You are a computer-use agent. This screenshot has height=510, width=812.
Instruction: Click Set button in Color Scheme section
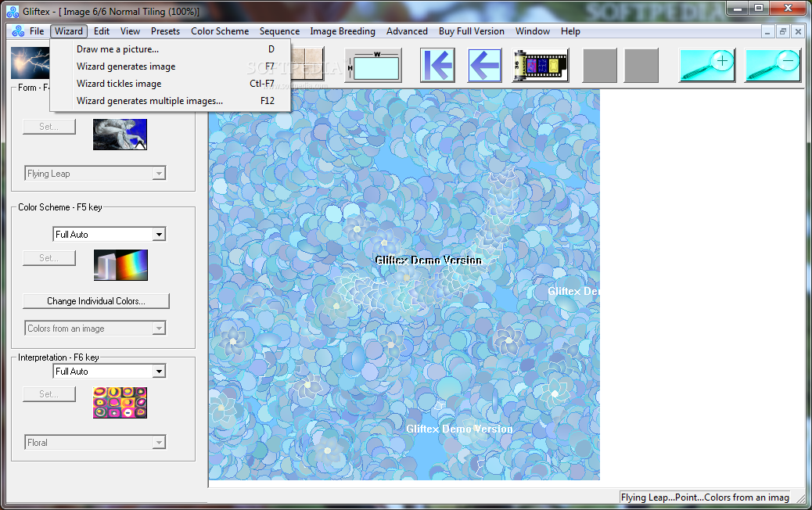[49, 258]
